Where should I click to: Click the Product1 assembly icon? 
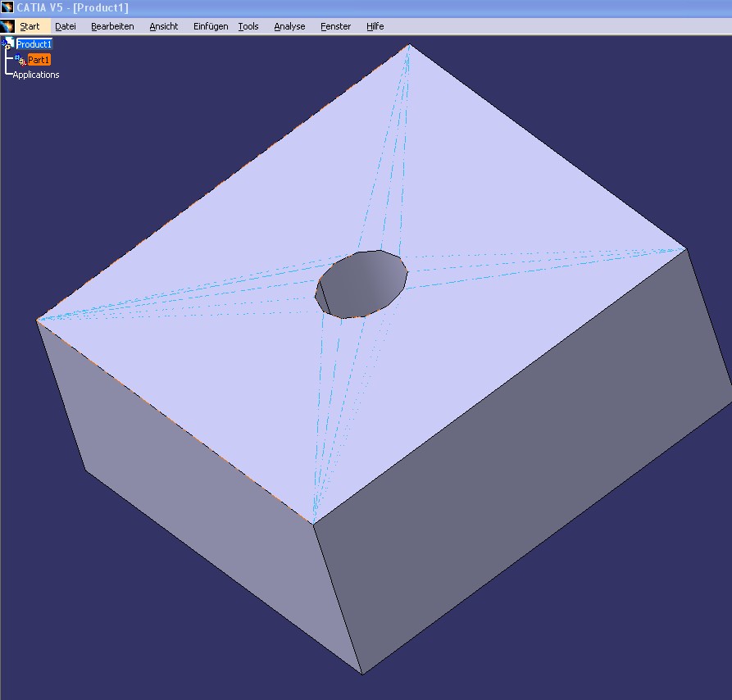coord(8,44)
